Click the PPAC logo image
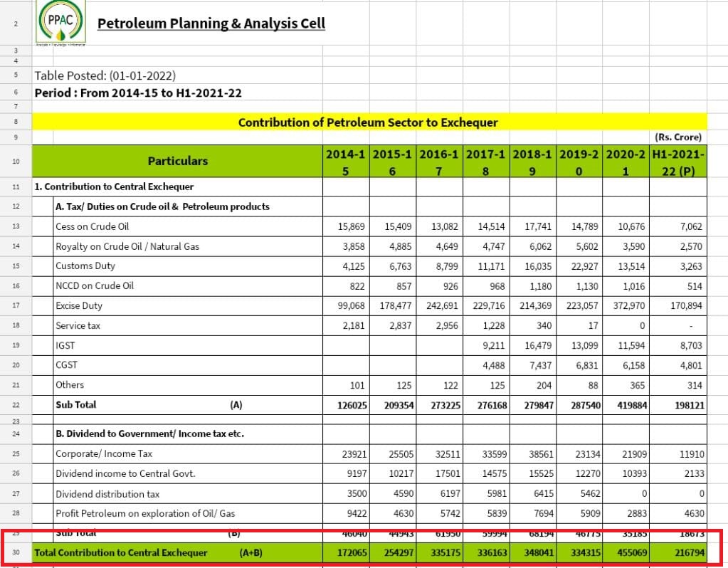Viewport: 728px width, 568px height. click(x=60, y=23)
